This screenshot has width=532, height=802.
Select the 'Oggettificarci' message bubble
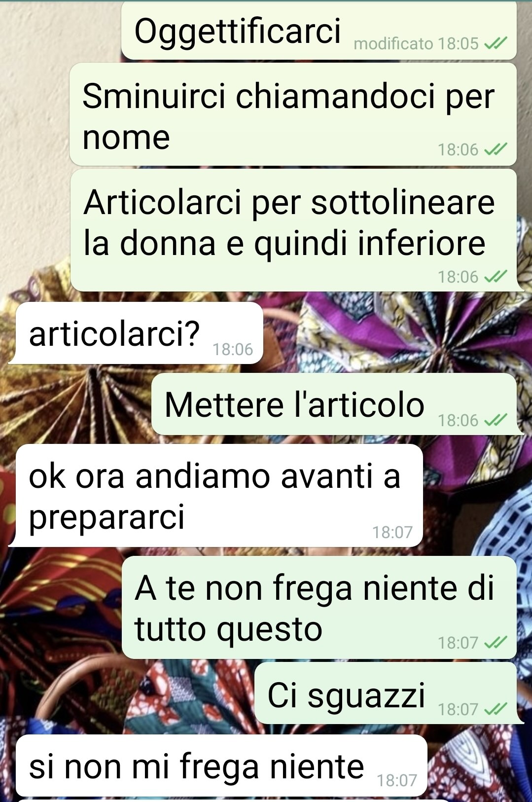[319, 31]
